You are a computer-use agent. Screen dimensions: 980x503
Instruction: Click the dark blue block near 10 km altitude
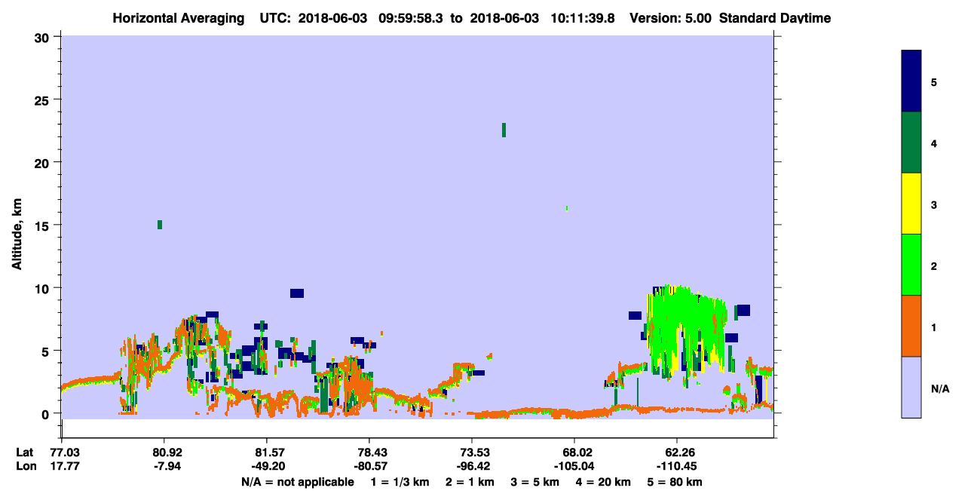pyautogui.click(x=297, y=293)
